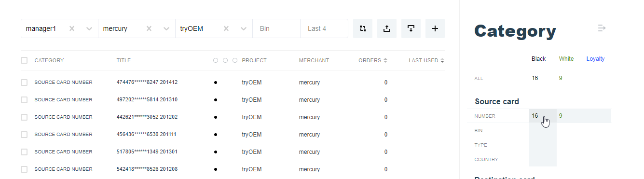Check the row for card 442621******3052
Screen dimensions: 644x179
pos(24,117)
